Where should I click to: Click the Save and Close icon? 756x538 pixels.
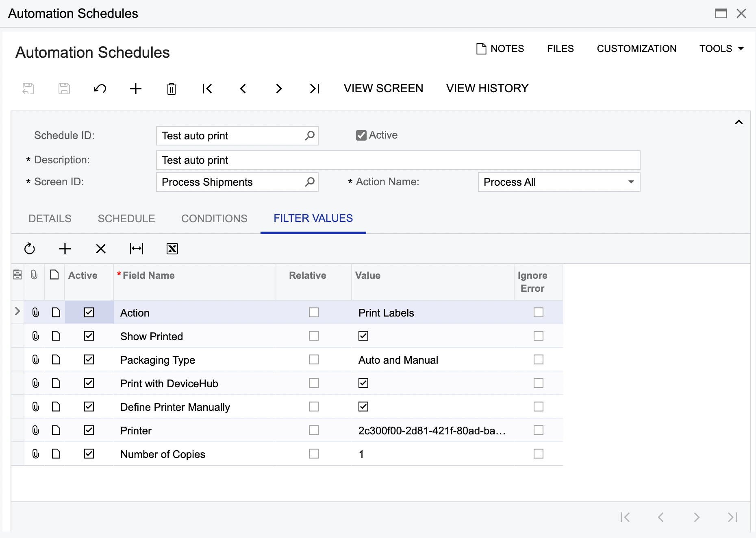click(28, 89)
